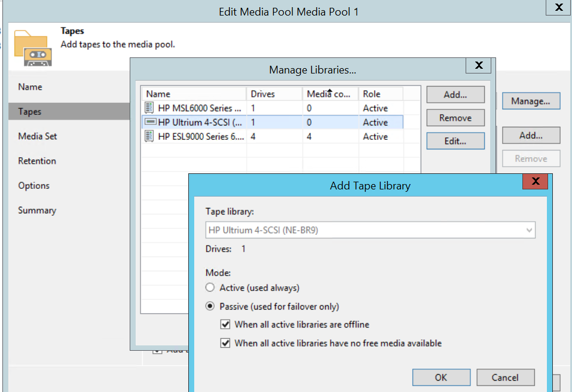Click Remove in Manage Libraries dialog
The image size is (572, 392).
[455, 118]
